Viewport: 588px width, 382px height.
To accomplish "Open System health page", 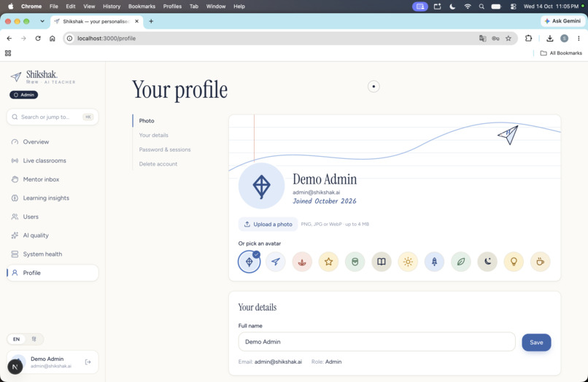I will point(53,254).
